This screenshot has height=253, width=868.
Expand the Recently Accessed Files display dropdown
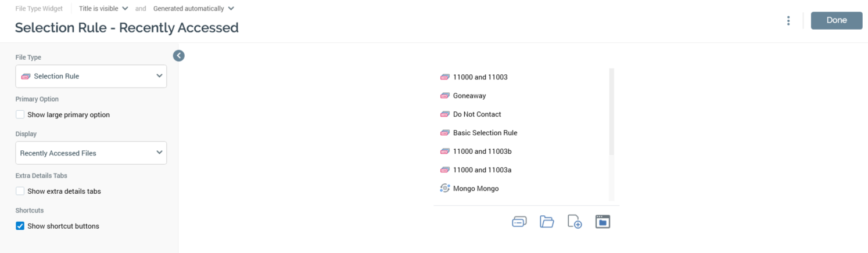[91, 153]
